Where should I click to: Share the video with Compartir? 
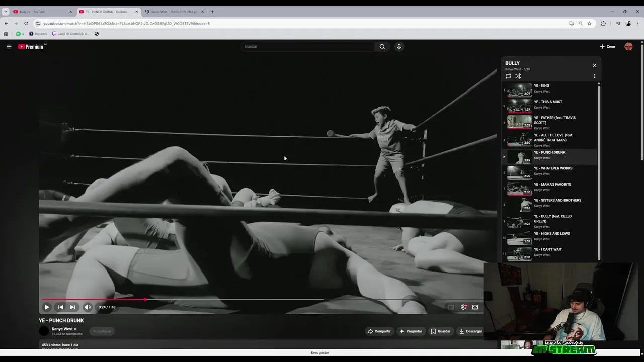pos(379,331)
